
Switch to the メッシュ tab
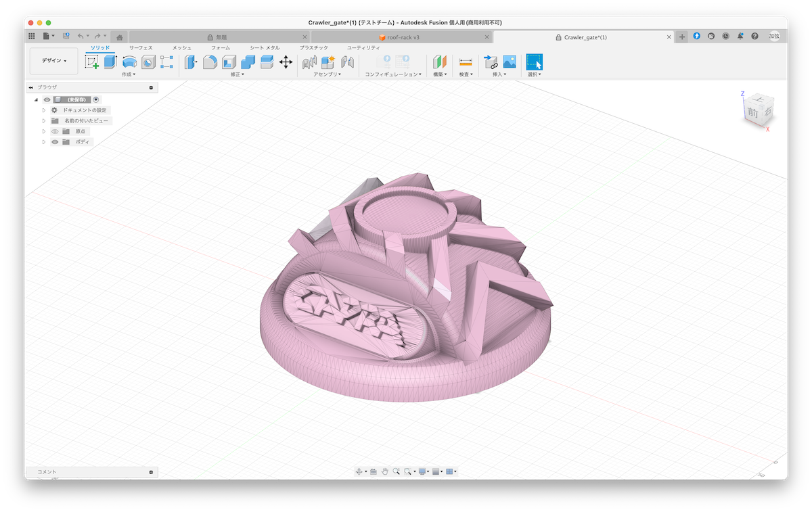[x=182, y=48]
